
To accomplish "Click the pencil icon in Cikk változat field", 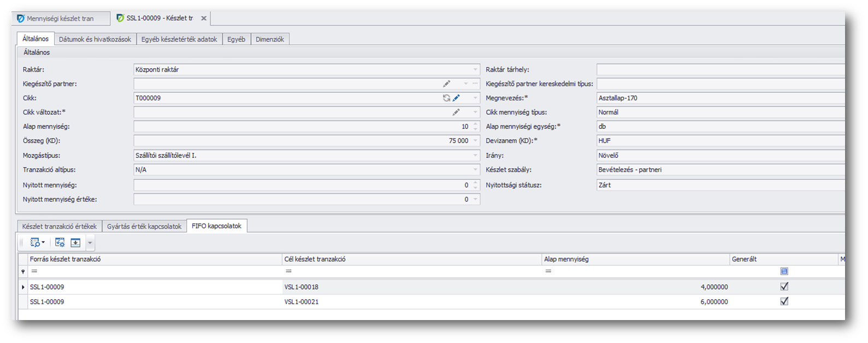I will tap(456, 113).
